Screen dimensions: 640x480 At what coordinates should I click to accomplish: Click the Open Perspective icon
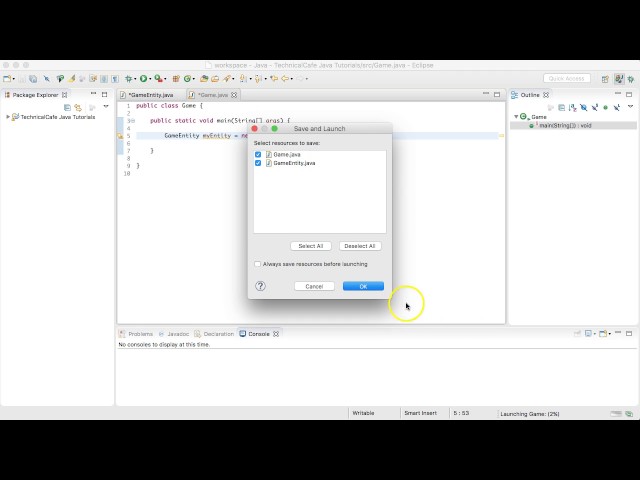pos(605,79)
